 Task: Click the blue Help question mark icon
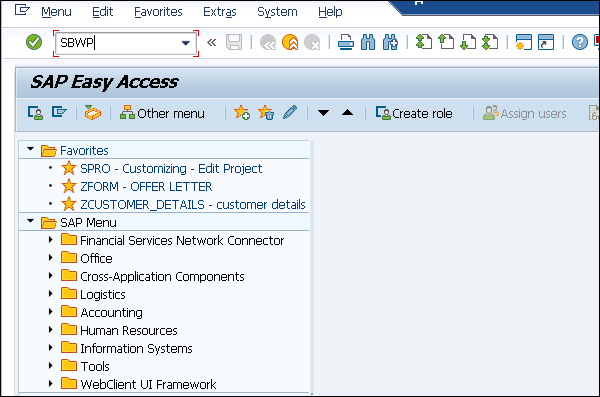[x=580, y=42]
